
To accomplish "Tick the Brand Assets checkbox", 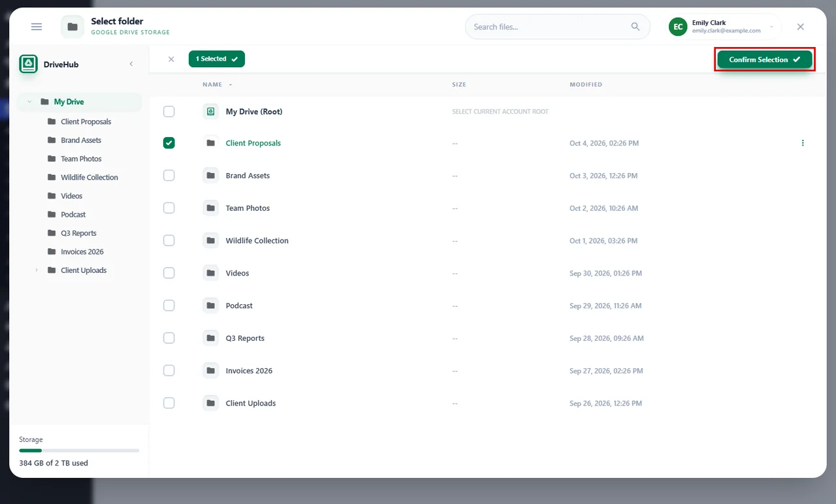I will pyautogui.click(x=169, y=176).
